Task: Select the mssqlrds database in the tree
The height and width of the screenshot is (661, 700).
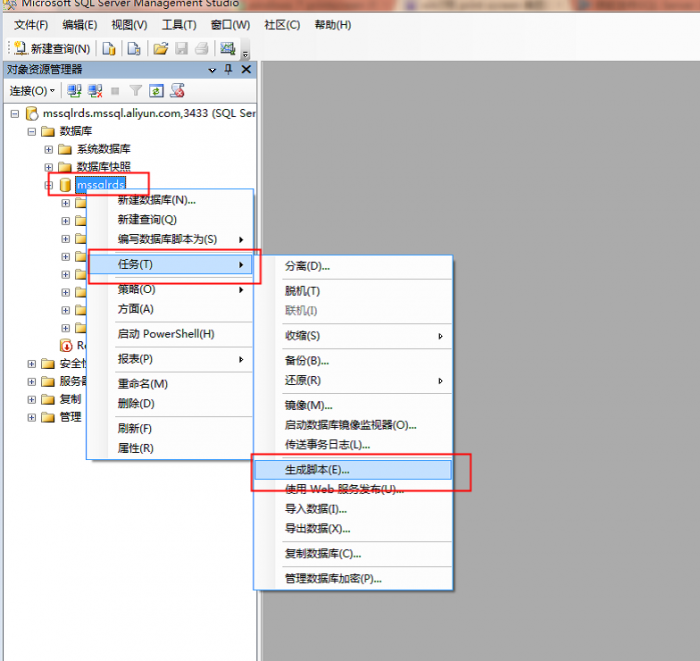Action: pos(100,185)
